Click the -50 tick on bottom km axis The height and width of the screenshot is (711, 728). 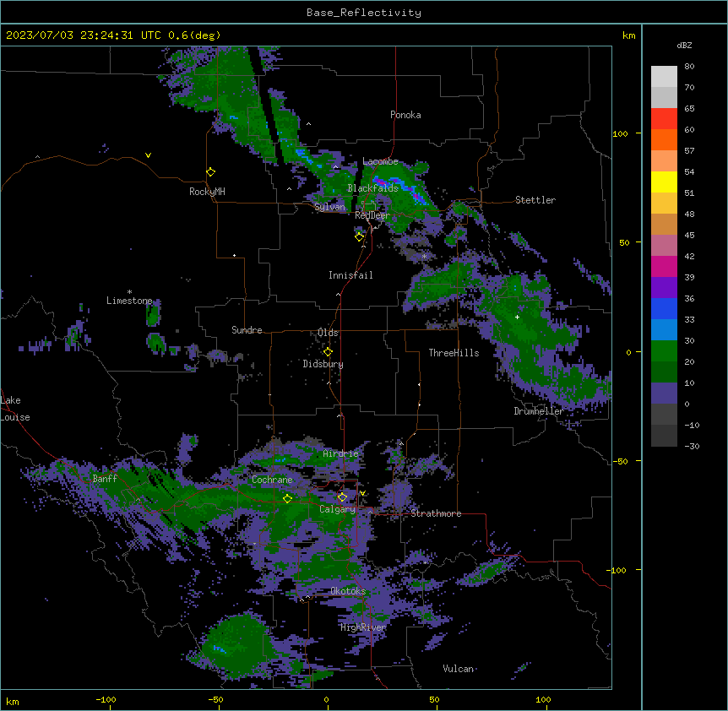pos(215,699)
